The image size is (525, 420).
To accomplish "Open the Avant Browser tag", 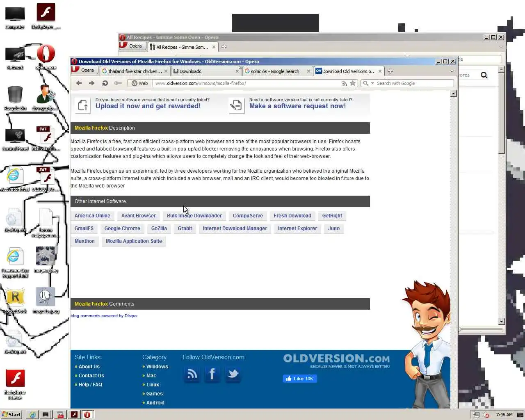I will pyautogui.click(x=139, y=216).
